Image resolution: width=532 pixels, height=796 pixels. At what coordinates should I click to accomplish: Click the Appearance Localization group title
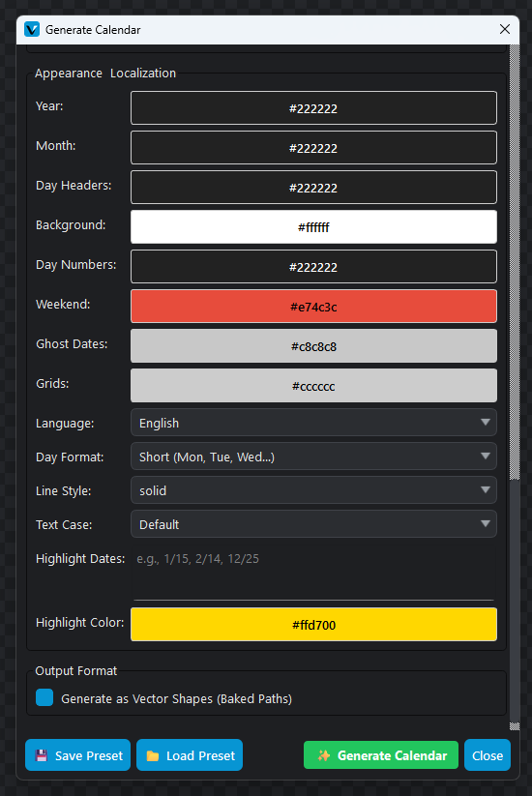coord(105,74)
